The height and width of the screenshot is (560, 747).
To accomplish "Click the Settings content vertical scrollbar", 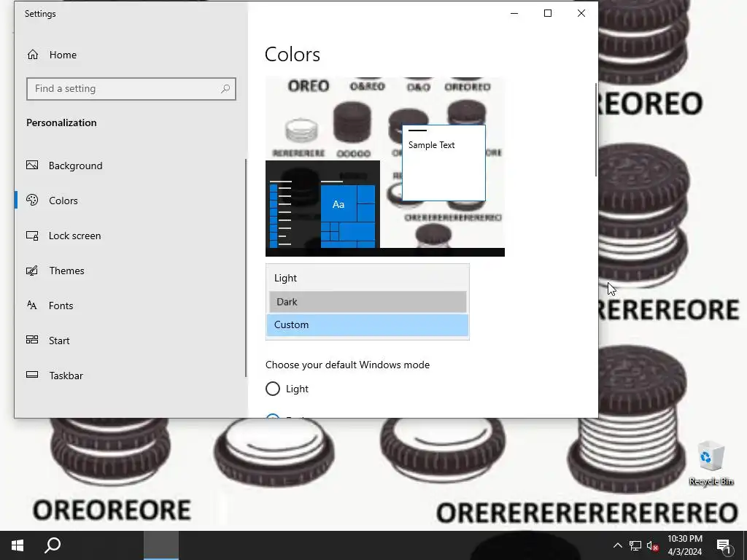I will (595, 130).
